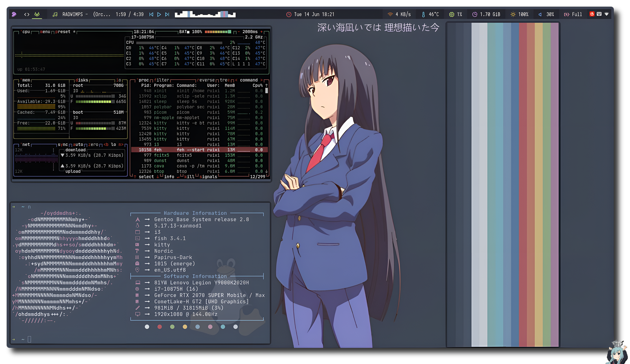
Task: Toggle net auto scaling in btop
Action: pyautogui.click(x=78, y=144)
